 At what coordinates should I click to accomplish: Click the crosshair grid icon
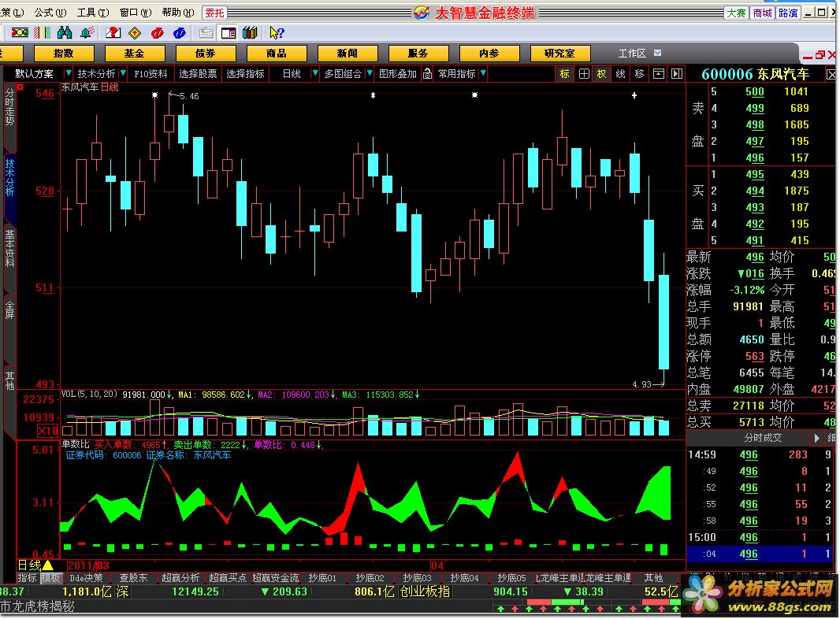584,74
